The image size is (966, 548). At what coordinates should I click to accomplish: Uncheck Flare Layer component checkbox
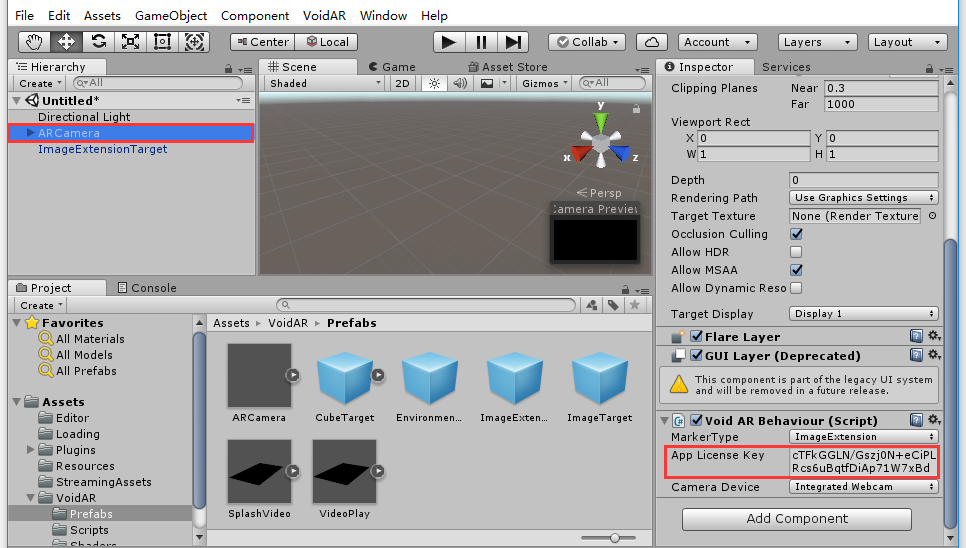point(697,337)
